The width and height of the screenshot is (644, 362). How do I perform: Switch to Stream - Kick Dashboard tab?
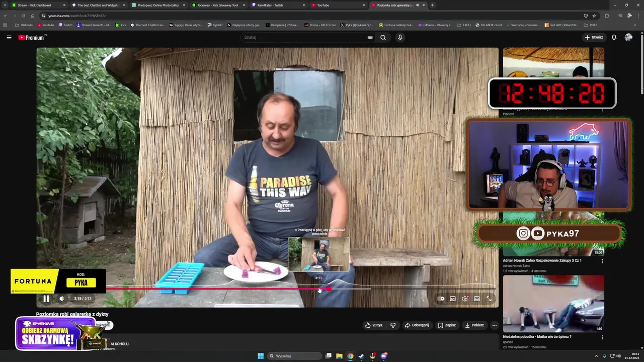tap(39, 5)
